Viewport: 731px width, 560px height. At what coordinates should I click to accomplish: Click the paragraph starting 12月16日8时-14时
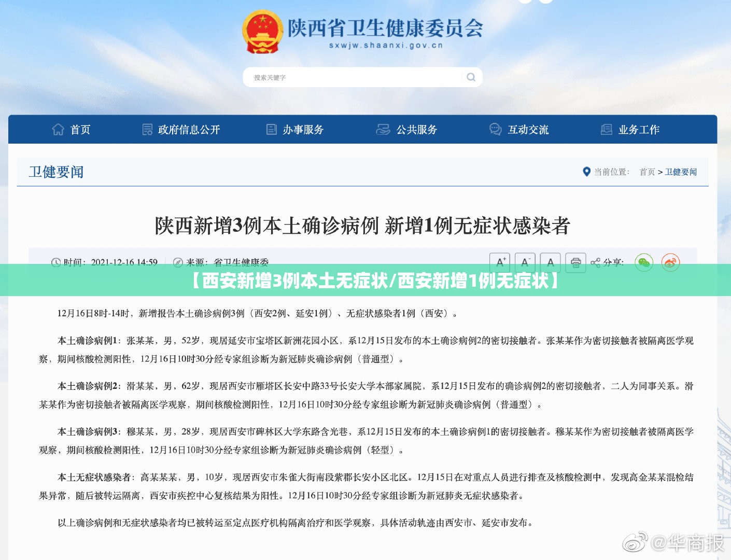258,313
